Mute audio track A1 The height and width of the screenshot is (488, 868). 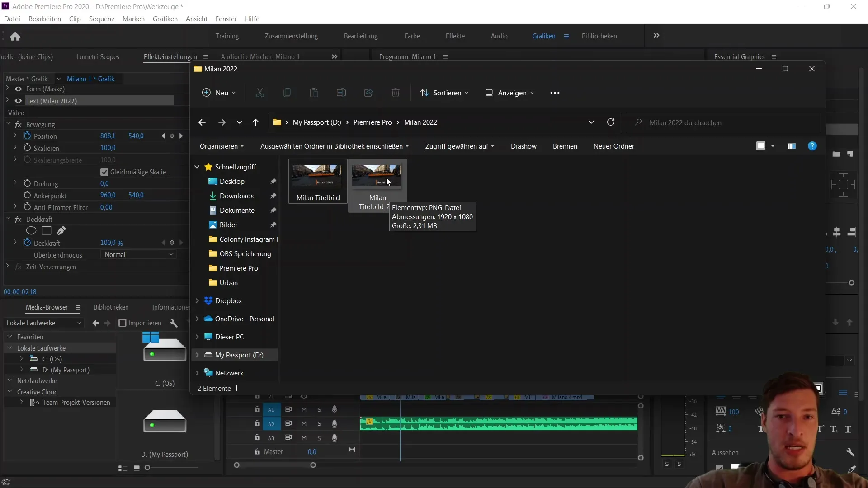304,410
